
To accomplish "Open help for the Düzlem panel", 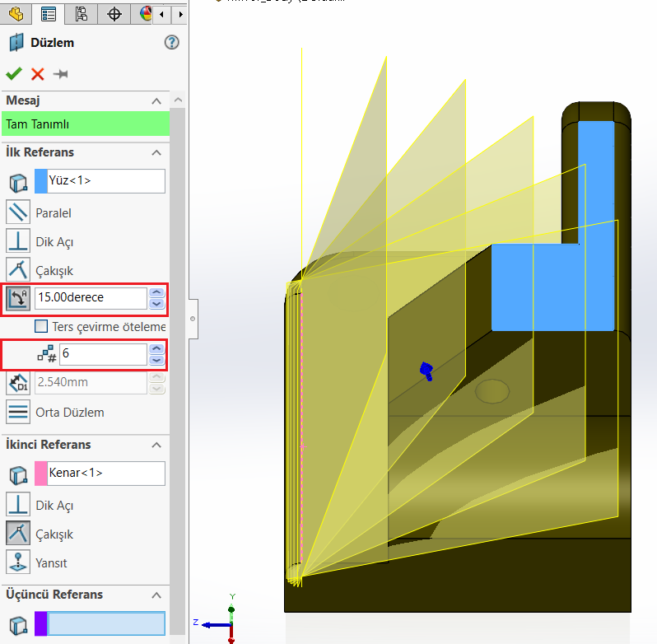I will pyautogui.click(x=171, y=43).
